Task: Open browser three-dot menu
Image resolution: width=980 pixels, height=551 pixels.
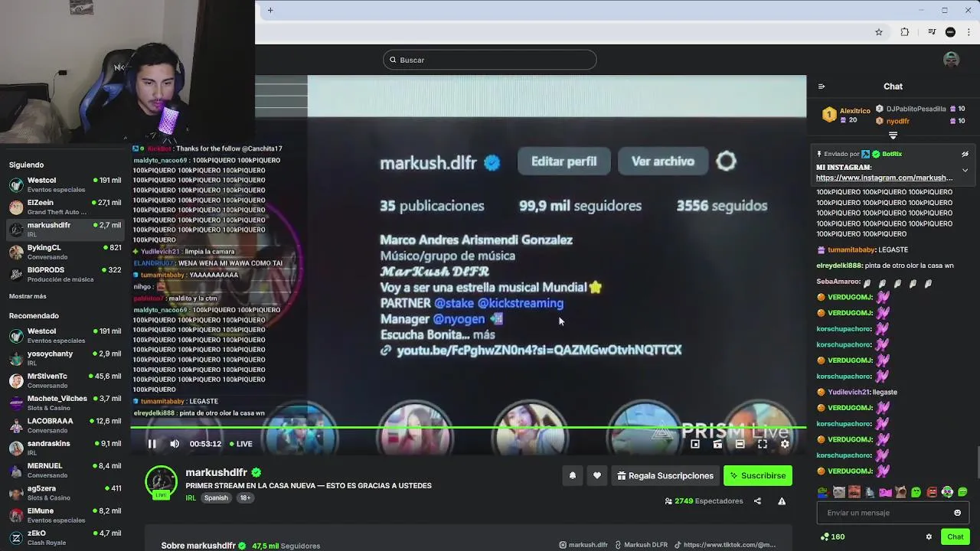Action: click(x=969, y=32)
